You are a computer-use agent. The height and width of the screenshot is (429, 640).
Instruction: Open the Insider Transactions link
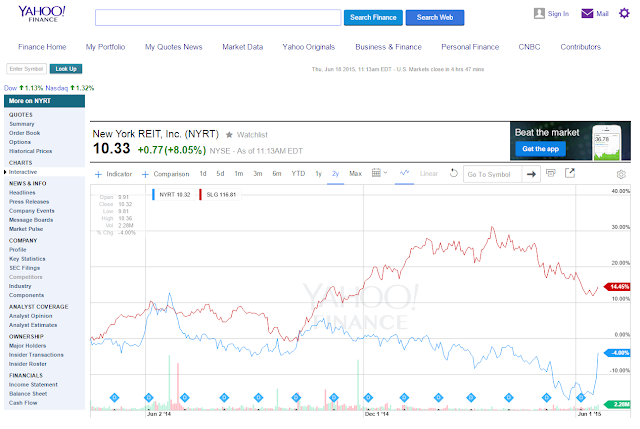click(x=36, y=355)
